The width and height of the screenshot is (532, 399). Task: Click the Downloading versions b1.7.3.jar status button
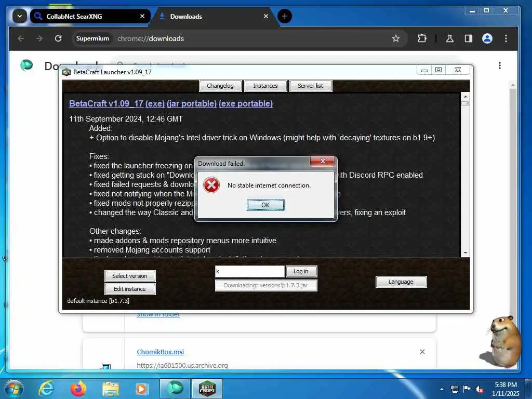[x=266, y=285]
